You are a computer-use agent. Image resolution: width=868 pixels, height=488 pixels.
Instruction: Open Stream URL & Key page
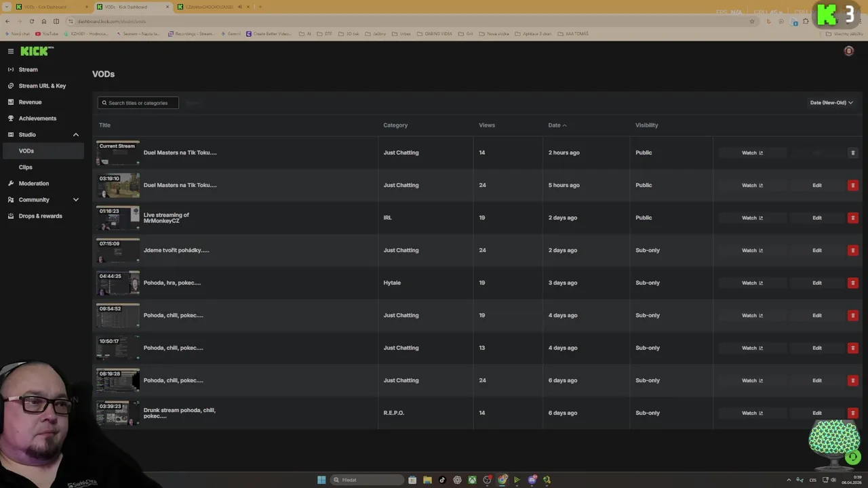tap(42, 85)
